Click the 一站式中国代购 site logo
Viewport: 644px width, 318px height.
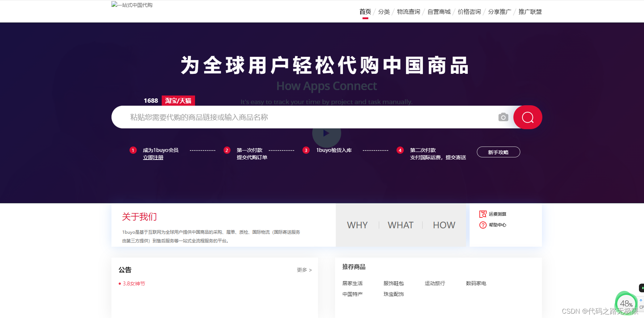pos(132,5)
